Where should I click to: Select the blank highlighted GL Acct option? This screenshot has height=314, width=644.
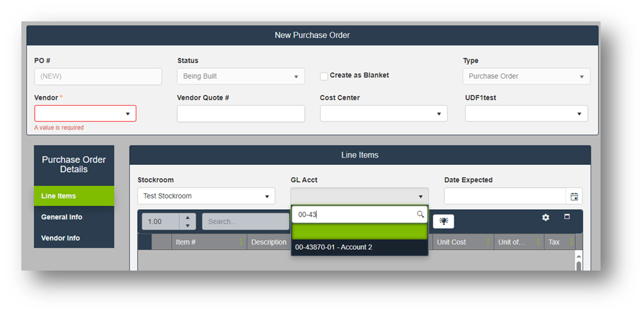pos(359,231)
